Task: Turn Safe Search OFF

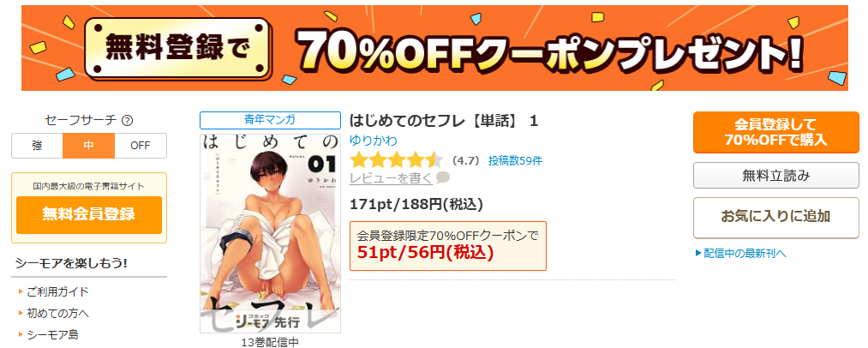Action: tap(141, 146)
